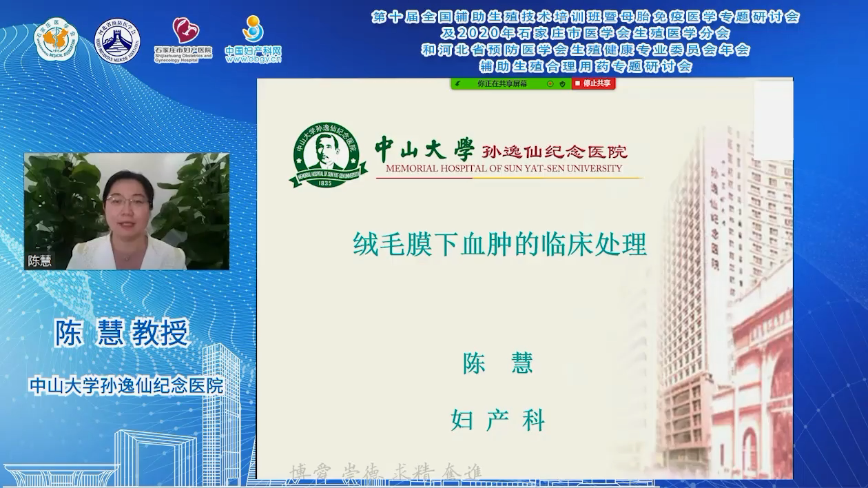This screenshot has height=488, width=868.
Task: Click the recording indicator icon in sharing bar
Action: 550,83
